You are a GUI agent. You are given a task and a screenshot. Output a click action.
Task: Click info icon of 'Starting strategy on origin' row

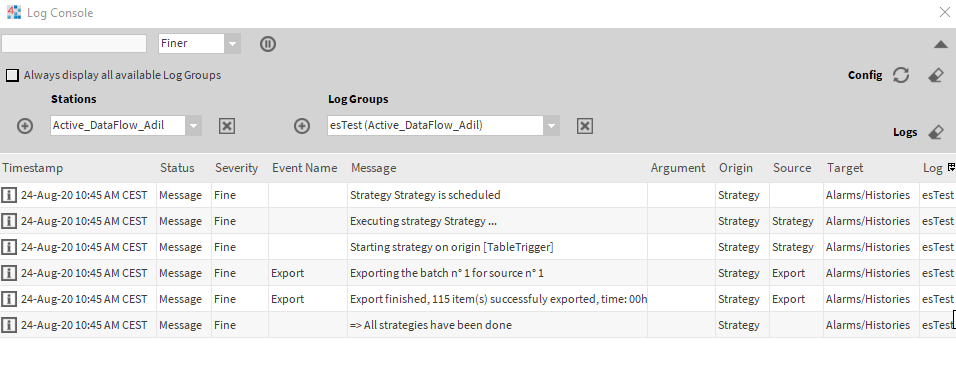pyautogui.click(x=9, y=247)
